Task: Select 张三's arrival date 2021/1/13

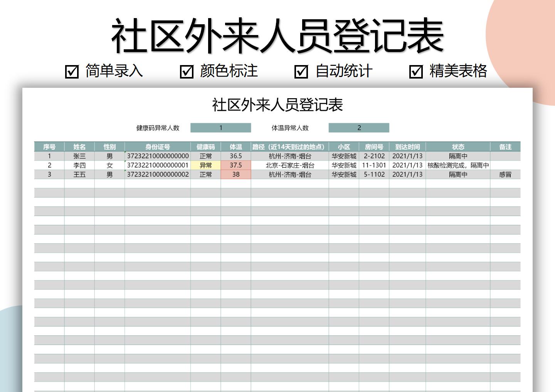Action: tap(408, 156)
